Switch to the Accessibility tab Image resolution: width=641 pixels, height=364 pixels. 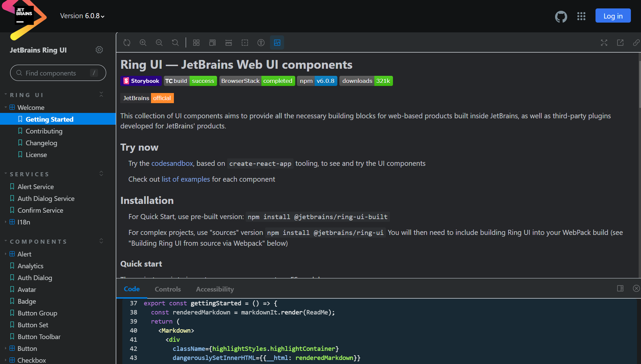click(215, 289)
